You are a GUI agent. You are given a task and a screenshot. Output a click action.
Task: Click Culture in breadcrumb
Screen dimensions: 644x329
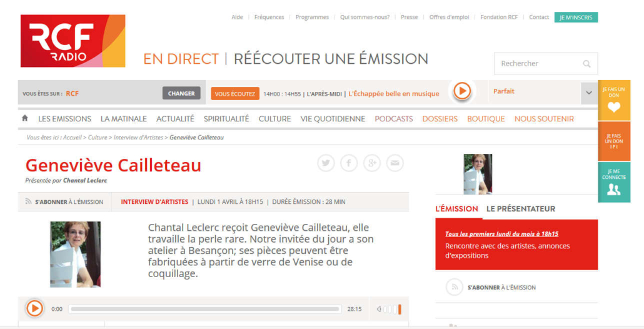pos(98,138)
